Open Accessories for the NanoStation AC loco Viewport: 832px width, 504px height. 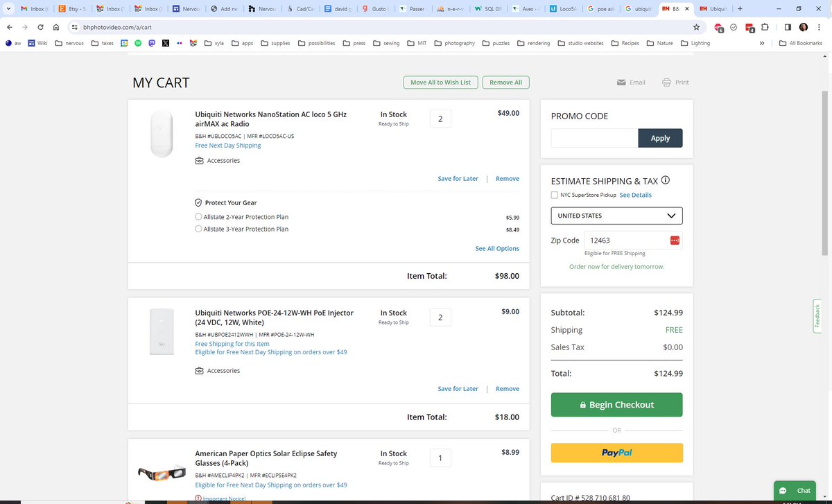point(218,161)
